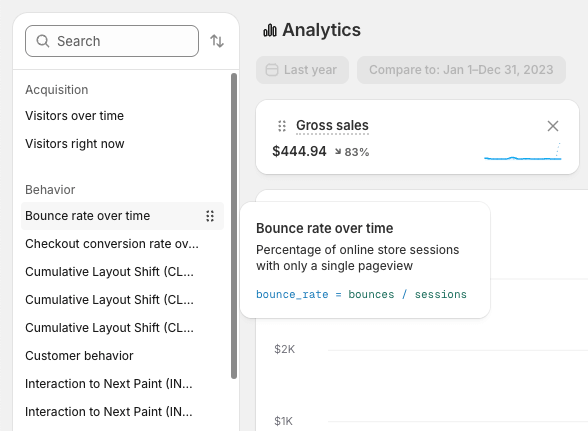The width and height of the screenshot is (588, 431).
Task: Select Visitors right now metric
Action: pos(75,144)
